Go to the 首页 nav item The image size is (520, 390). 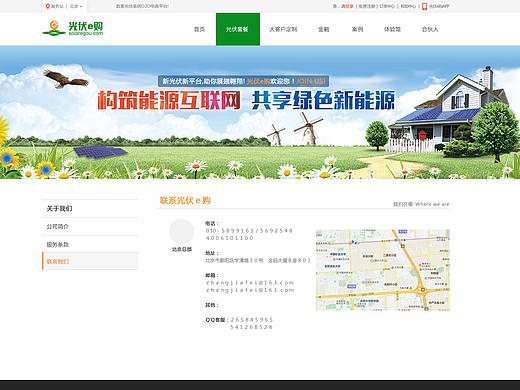199,29
